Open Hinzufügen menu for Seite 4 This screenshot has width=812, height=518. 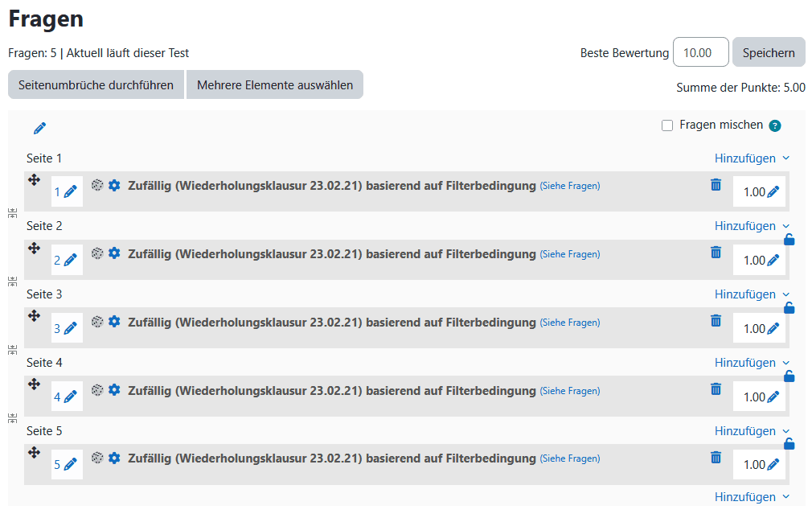tap(752, 363)
